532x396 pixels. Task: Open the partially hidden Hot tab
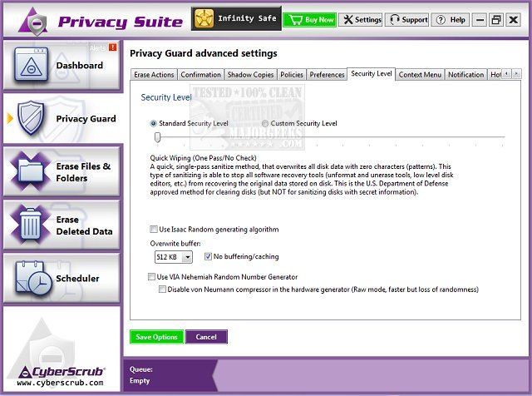click(495, 75)
